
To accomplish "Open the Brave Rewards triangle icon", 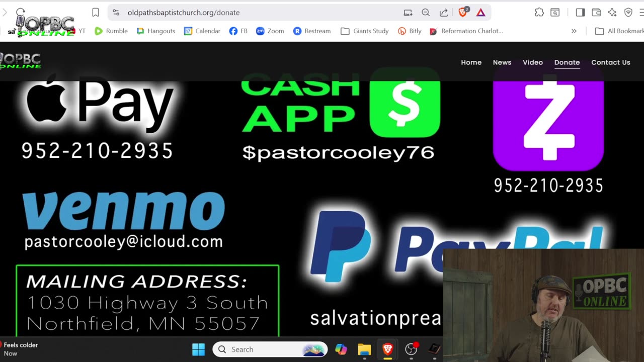I will pos(480,13).
